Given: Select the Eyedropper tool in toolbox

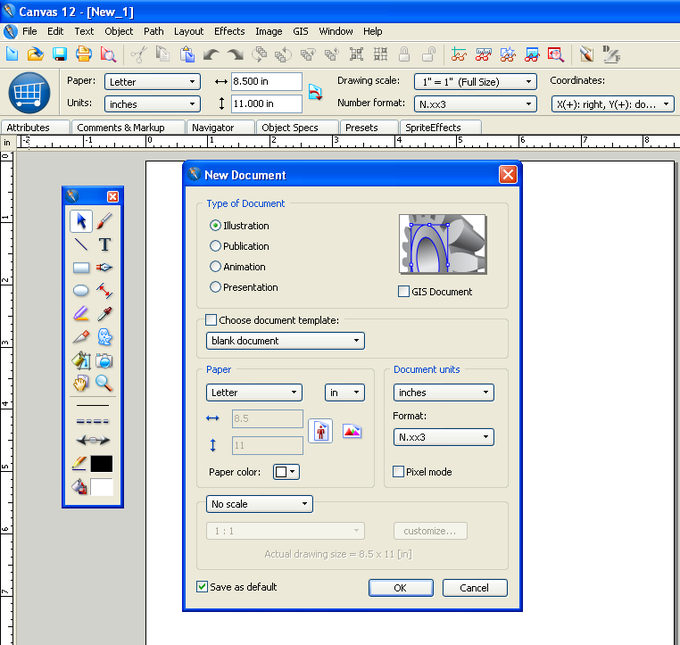Looking at the screenshot, I should click(105, 314).
